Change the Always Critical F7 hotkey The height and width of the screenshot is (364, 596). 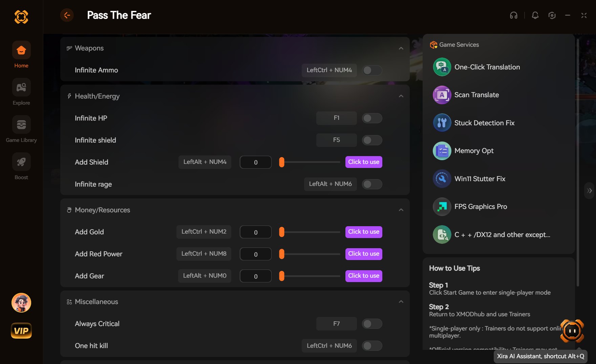(337, 324)
